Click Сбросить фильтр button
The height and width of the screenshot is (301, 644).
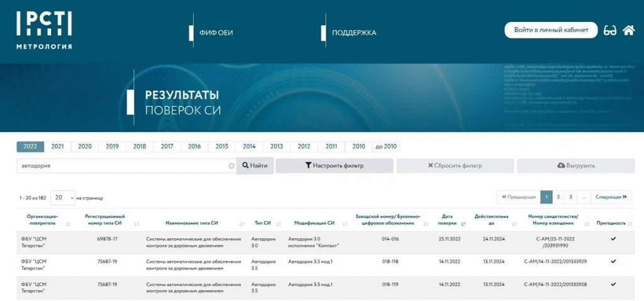point(455,166)
